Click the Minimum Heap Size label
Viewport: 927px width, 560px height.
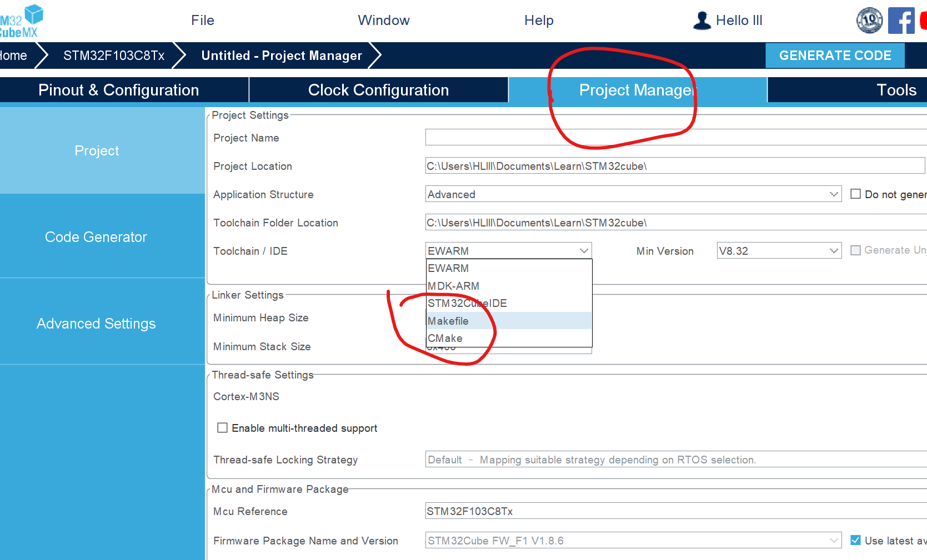point(260,317)
